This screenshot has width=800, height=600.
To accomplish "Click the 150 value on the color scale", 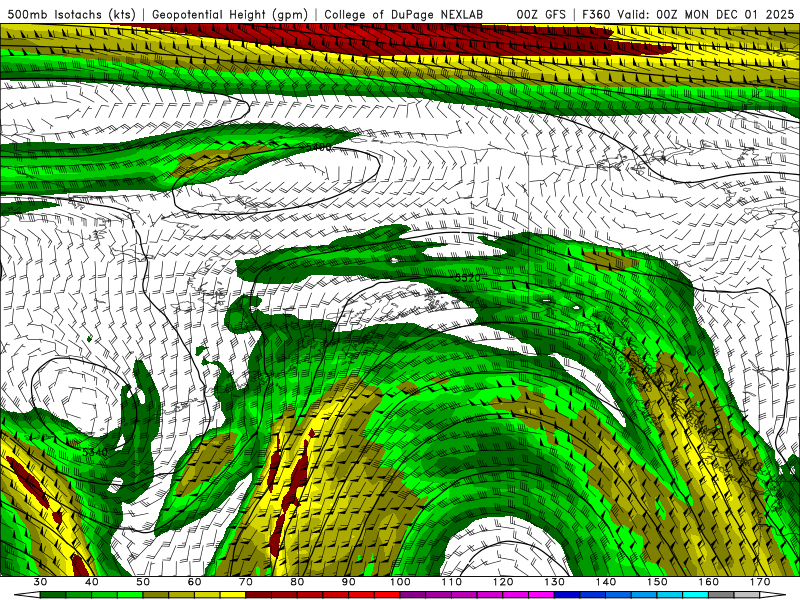I will click(657, 582).
